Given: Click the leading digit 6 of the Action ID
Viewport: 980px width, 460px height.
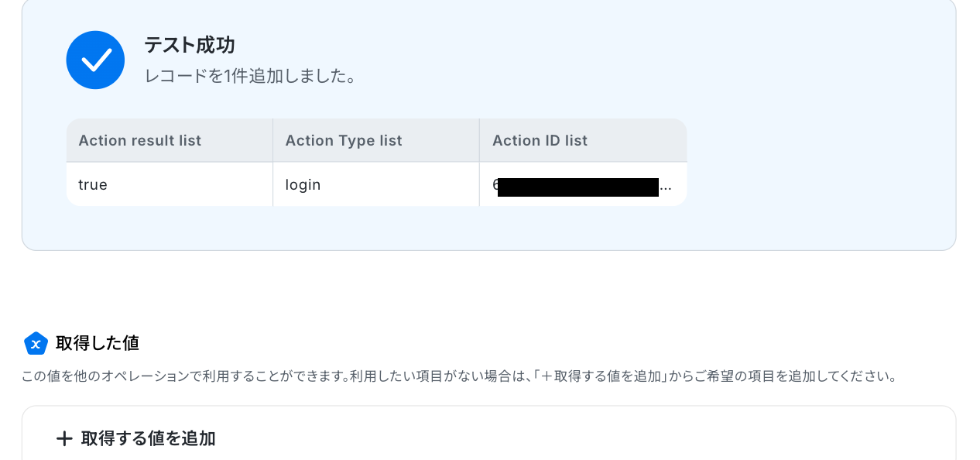Looking at the screenshot, I should [x=495, y=185].
